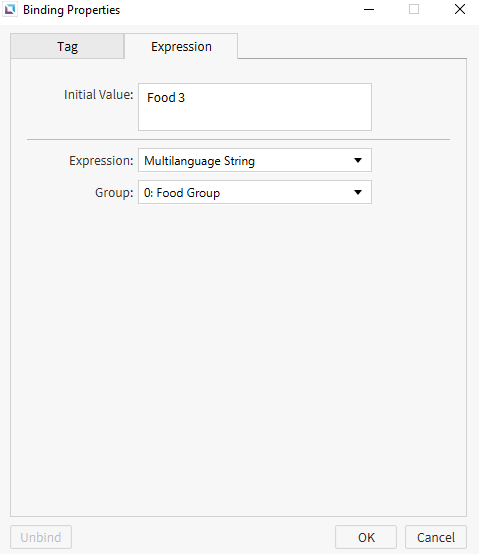Image resolution: width=479 pixels, height=554 pixels.
Task: Cancel the binding changes
Action: [x=436, y=537]
